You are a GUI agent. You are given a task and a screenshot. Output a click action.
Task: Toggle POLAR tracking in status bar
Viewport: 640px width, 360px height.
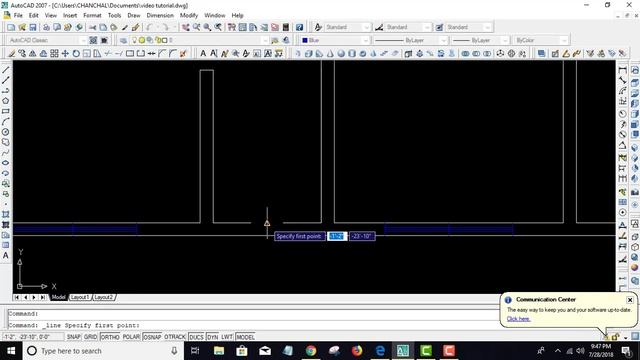point(131,337)
